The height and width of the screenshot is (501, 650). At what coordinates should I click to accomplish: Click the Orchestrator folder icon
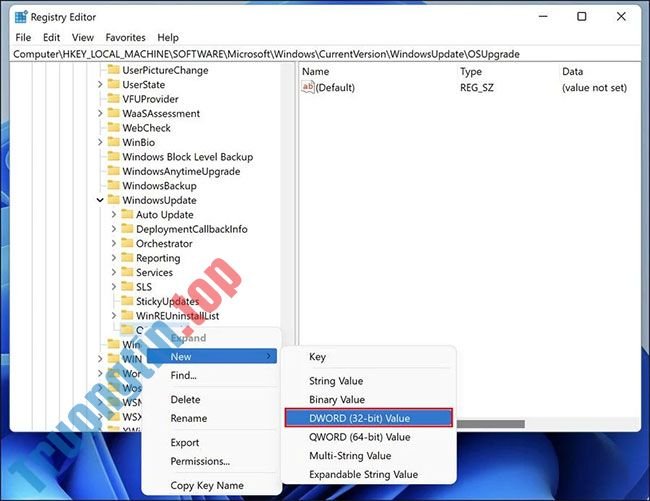coord(127,243)
